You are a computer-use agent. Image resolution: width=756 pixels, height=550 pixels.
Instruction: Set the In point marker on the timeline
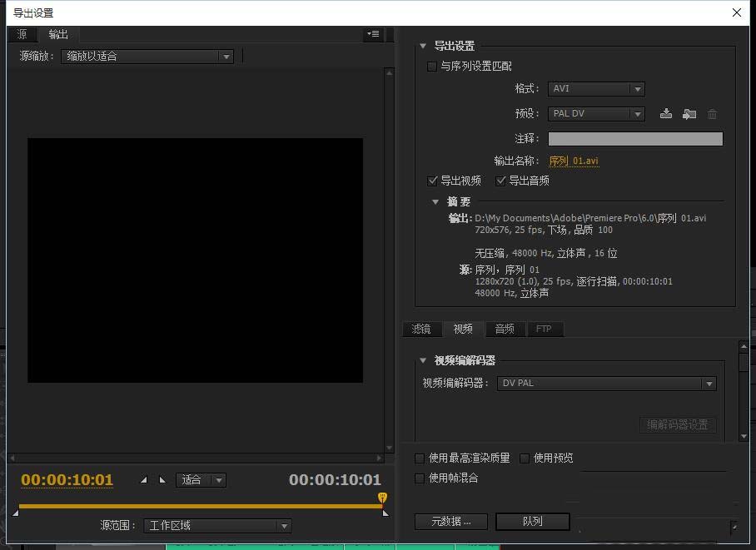tap(143, 480)
